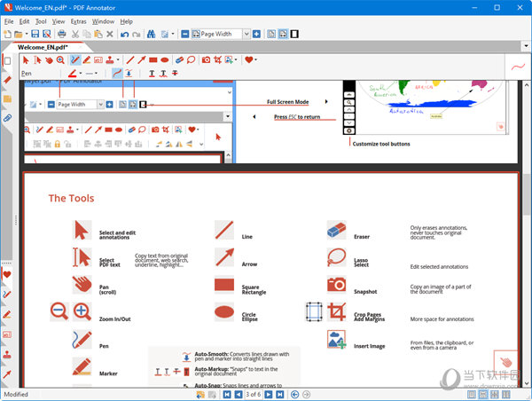Select the Lasso select tool
Viewport: 532px width, 401px height.
pos(191,60)
